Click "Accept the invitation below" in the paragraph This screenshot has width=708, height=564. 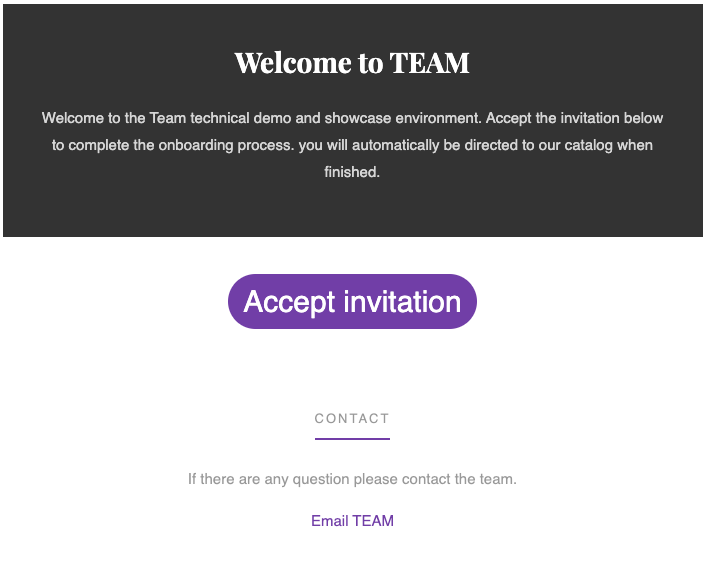pos(575,118)
